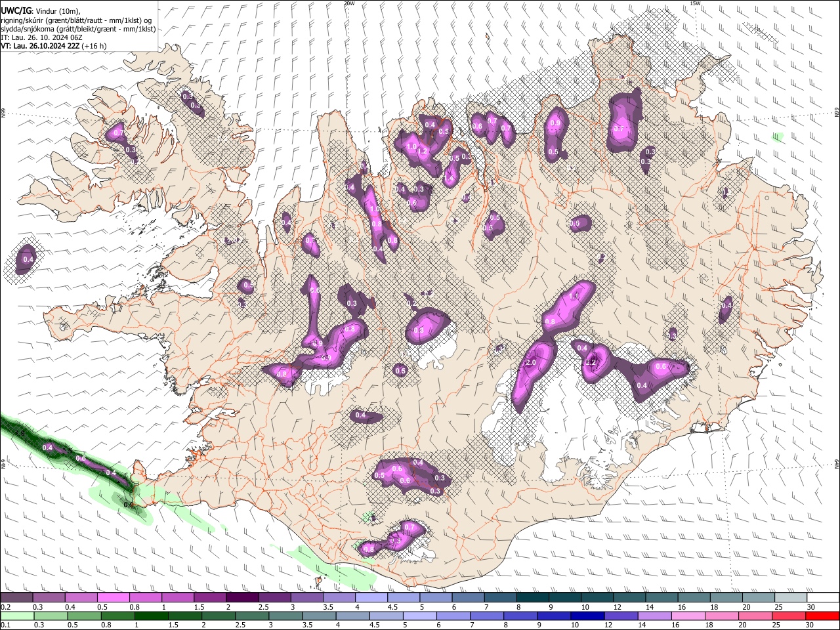Click the pale lavender 4–4.5 snow legend swatch
The width and height of the screenshot is (840, 630).
(x=371, y=597)
